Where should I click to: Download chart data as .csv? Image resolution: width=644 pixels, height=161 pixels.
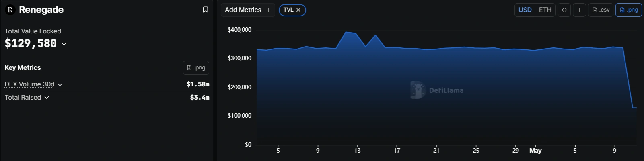[x=601, y=10]
